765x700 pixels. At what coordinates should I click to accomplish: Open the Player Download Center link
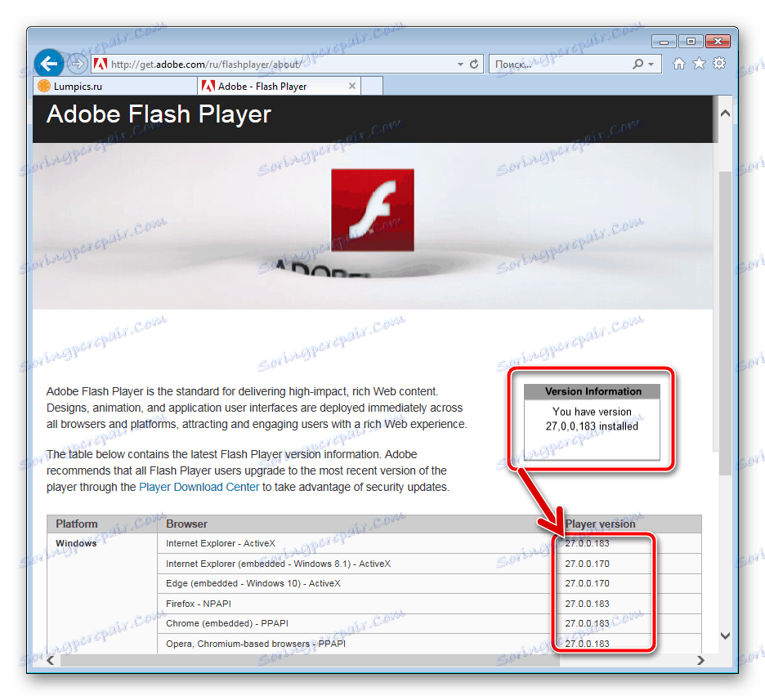coord(199,486)
